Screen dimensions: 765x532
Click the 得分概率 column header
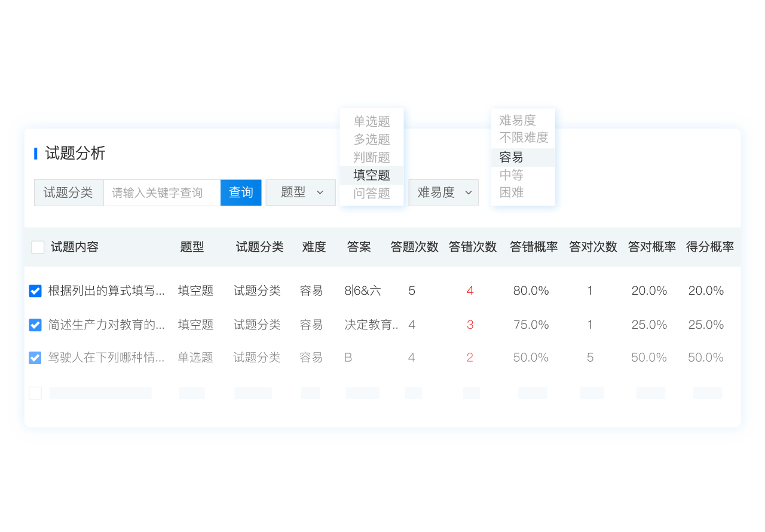pos(710,247)
